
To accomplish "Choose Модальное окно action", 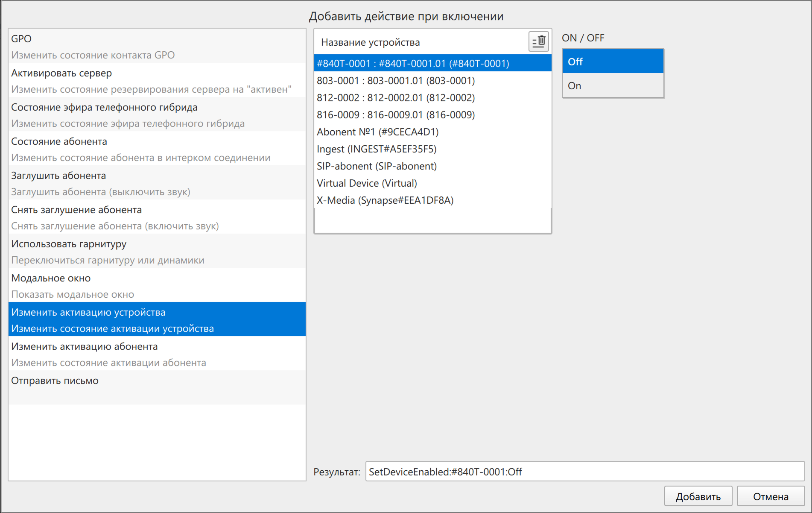I will (157, 285).
